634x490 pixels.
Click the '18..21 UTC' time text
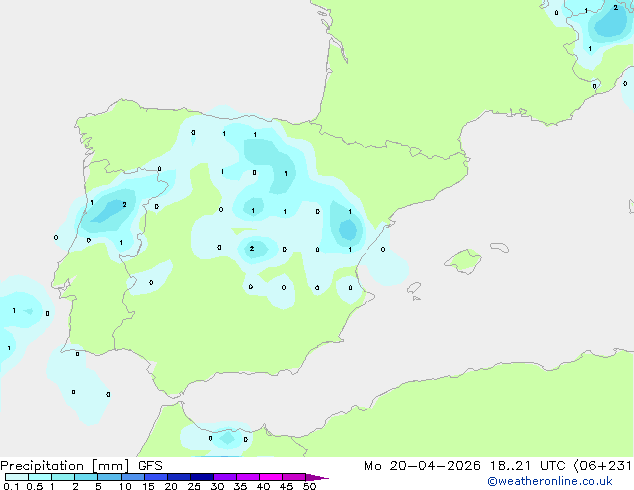pos(528,466)
